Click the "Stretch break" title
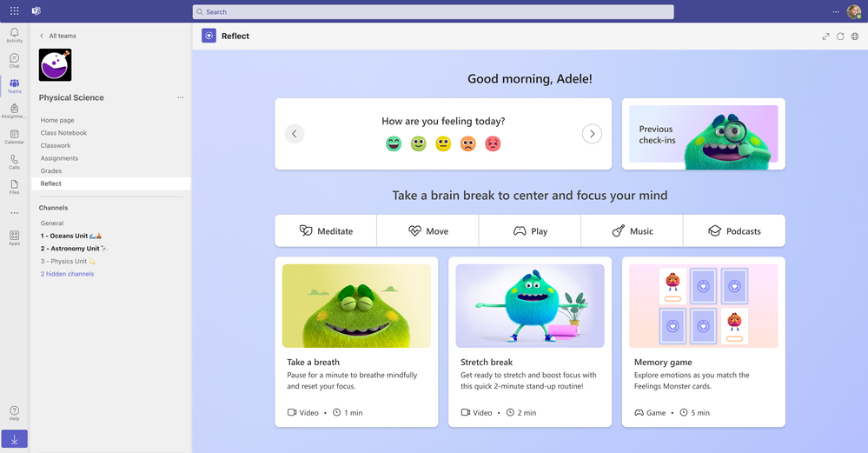This screenshot has height=453, width=868. pos(487,363)
